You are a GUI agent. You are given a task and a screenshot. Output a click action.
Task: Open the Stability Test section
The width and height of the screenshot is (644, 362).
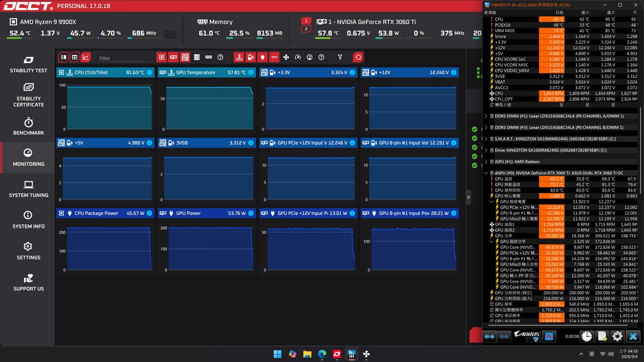(28, 64)
